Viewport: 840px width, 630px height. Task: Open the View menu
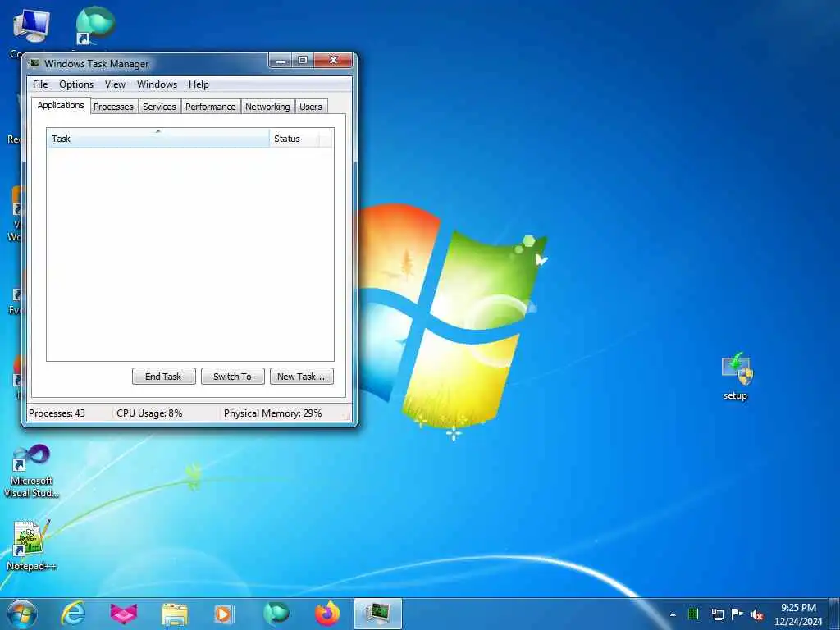click(115, 84)
